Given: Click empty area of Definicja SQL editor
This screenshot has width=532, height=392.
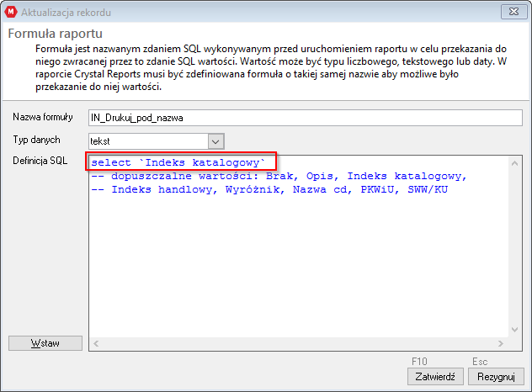Looking at the screenshot, I should point(295,269).
